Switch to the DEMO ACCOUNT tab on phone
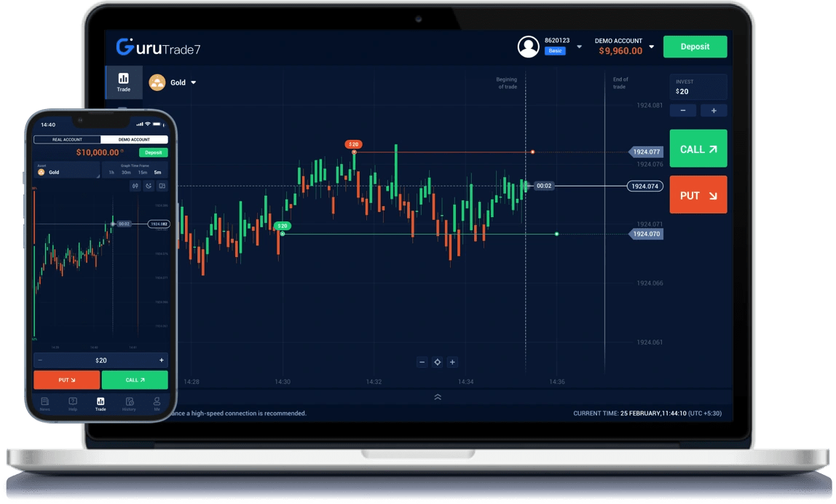The height and width of the screenshot is (504, 836). tap(134, 139)
